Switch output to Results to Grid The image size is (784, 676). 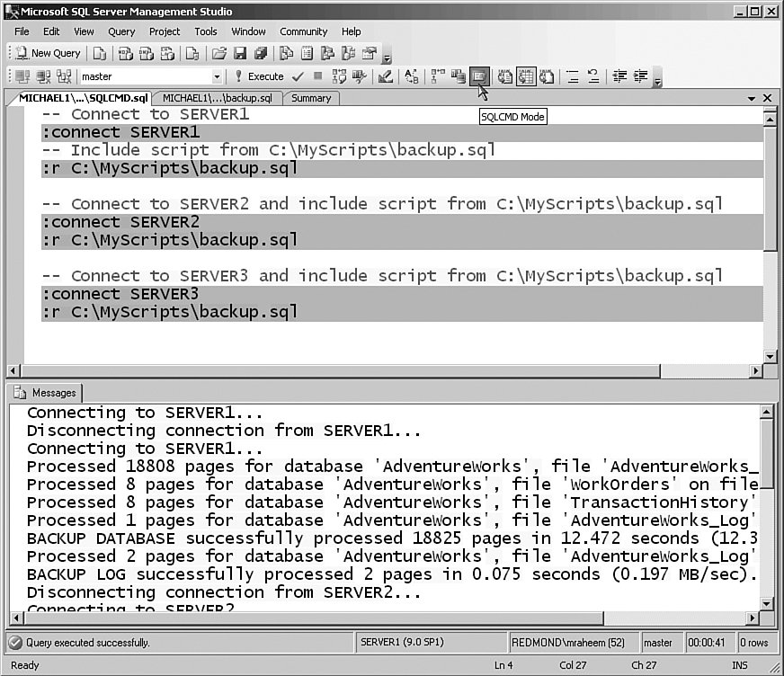[x=526, y=76]
